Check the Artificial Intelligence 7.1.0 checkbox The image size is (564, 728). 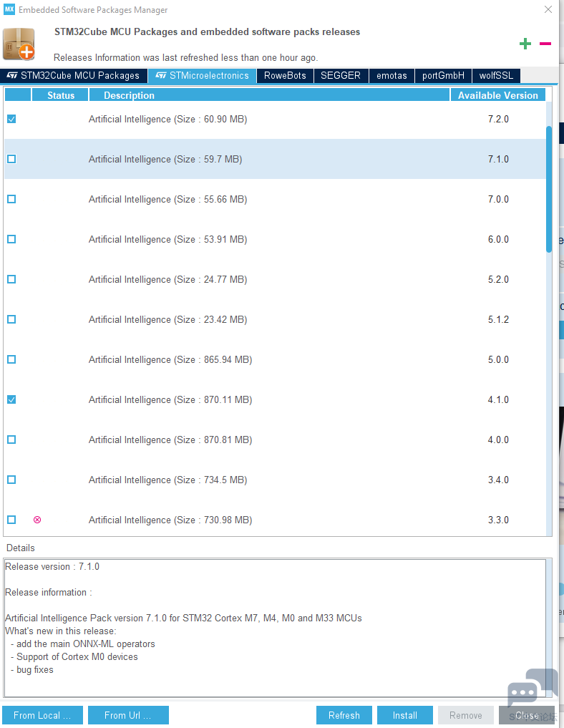11,159
